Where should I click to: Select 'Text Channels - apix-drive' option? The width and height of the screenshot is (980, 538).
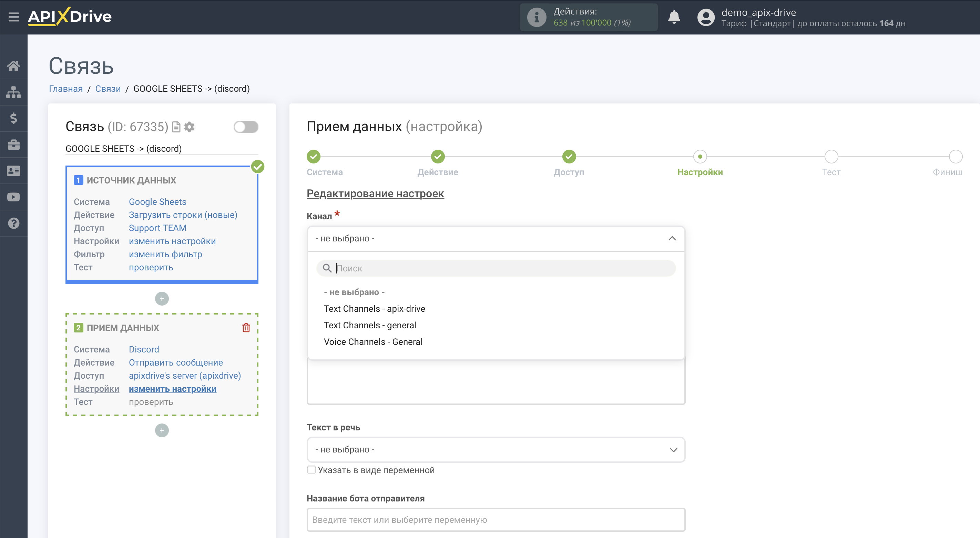coord(374,309)
